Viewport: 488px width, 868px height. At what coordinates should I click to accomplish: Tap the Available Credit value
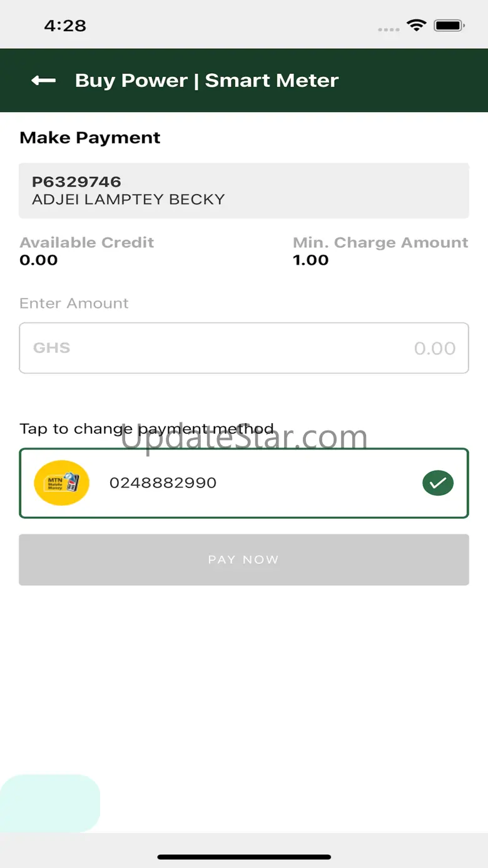39,260
